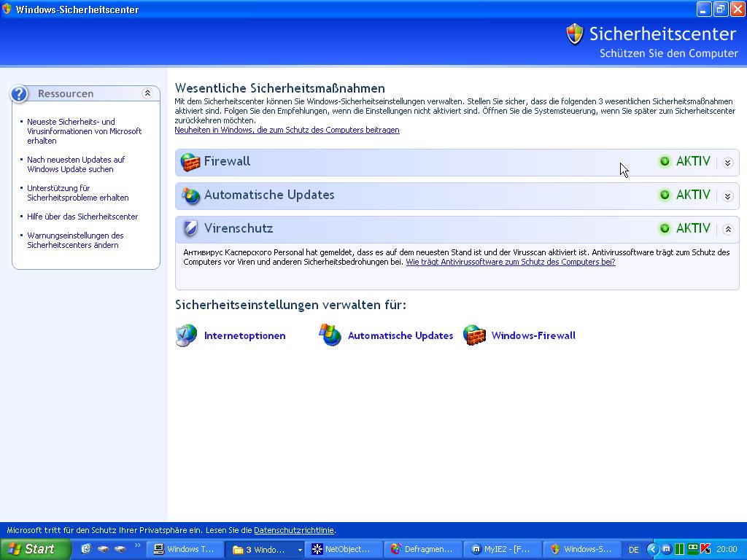747x560 pixels.
Task: Open Automatische Updates settings link
Action: pos(400,335)
